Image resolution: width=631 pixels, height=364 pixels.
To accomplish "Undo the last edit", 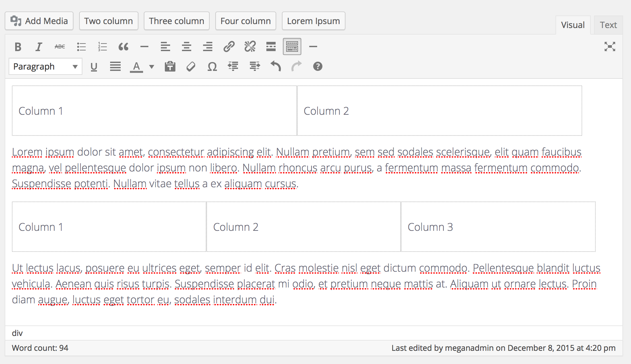I will pyautogui.click(x=276, y=67).
